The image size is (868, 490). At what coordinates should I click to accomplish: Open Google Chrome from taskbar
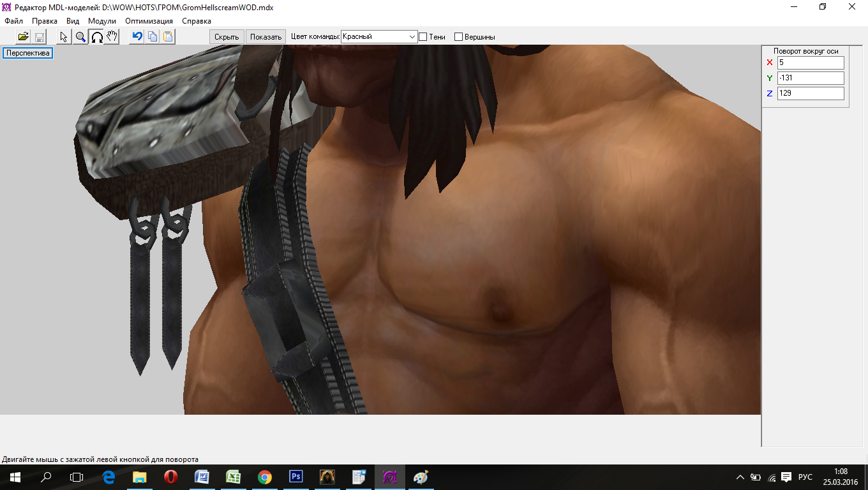[x=264, y=477]
